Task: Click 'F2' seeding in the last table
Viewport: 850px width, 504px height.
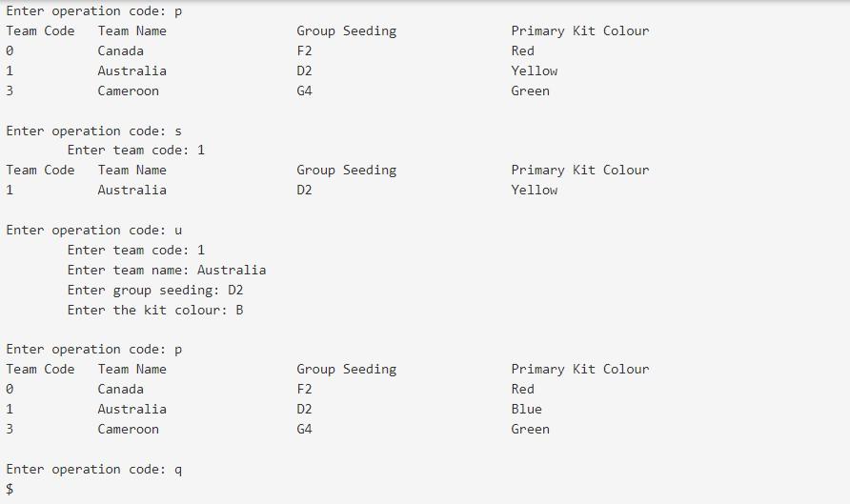Action: (x=304, y=389)
